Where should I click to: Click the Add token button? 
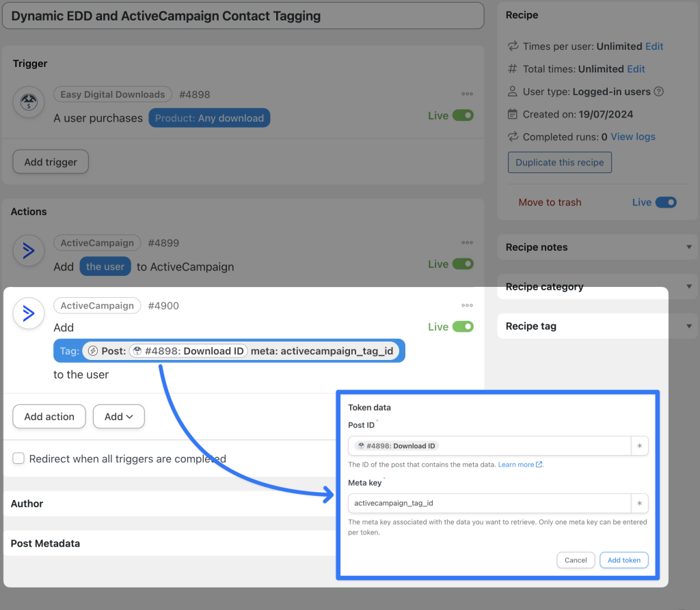click(623, 559)
